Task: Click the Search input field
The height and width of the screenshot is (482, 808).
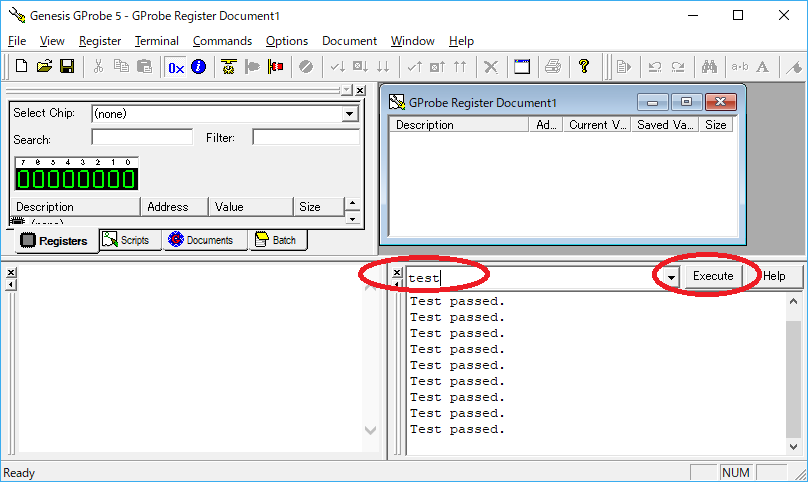Action: (142, 138)
